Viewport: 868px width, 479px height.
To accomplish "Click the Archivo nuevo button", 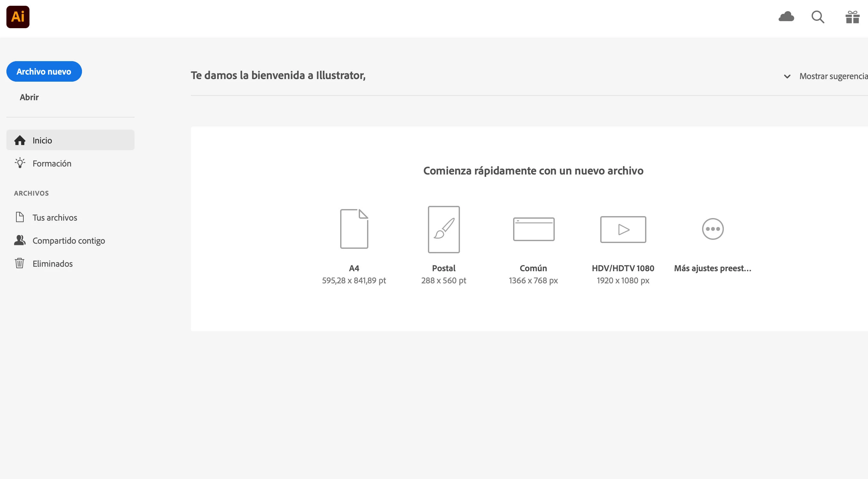I will pos(44,71).
